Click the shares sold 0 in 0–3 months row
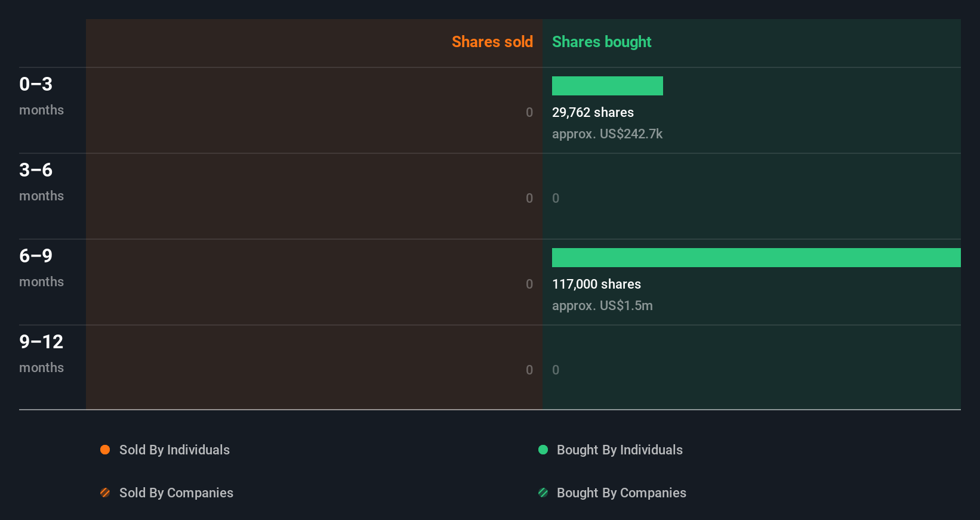This screenshot has height=520, width=980. pos(529,112)
